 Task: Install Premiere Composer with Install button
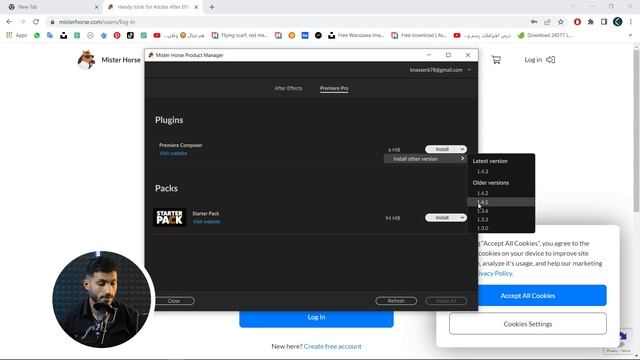(x=442, y=149)
